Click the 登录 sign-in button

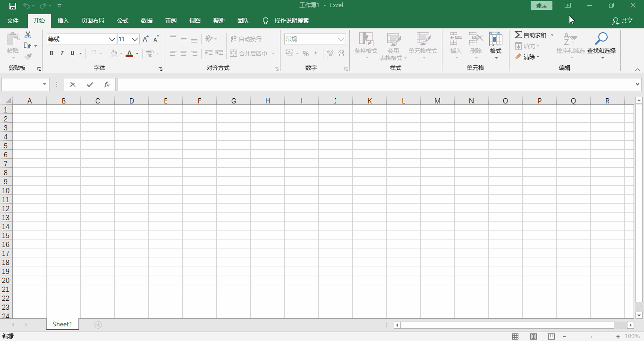click(x=542, y=6)
